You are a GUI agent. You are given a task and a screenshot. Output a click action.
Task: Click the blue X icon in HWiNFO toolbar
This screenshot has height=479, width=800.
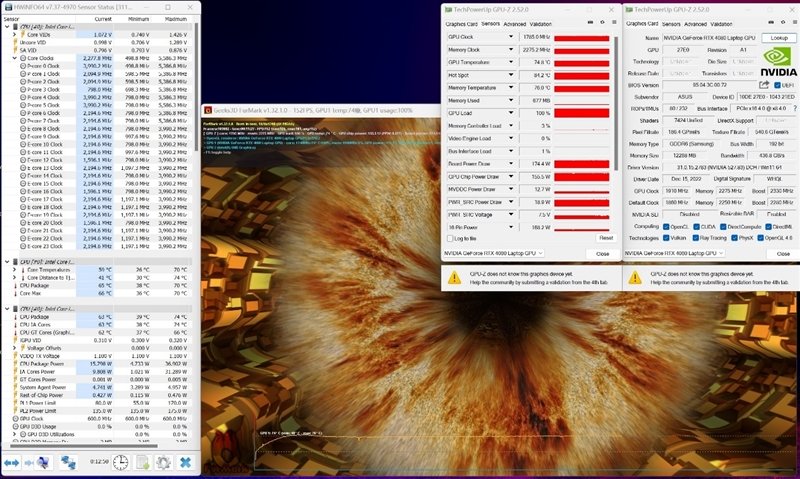185,463
